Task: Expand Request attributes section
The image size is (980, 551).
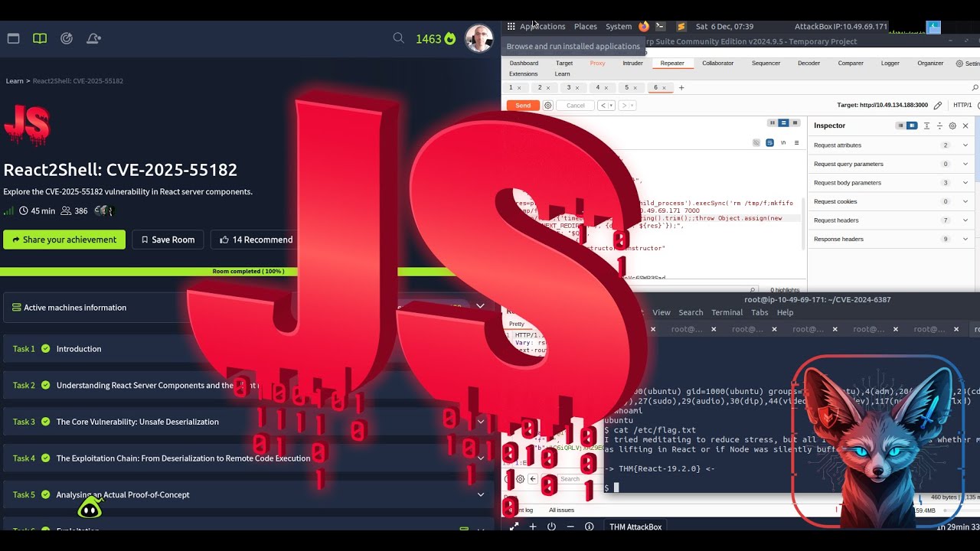Action: click(892, 145)
